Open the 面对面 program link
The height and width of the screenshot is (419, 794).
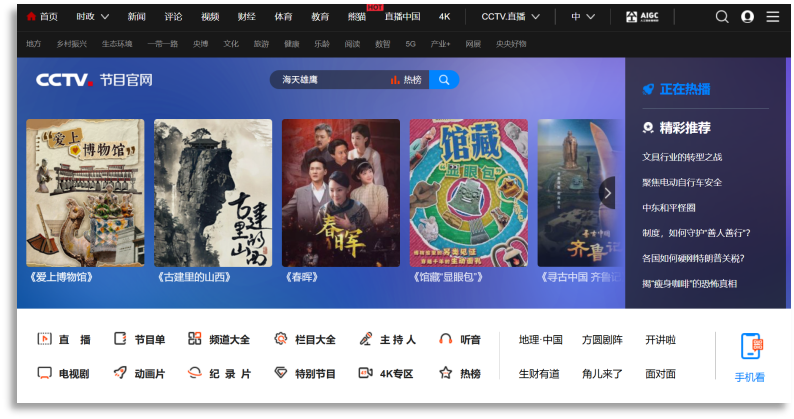(x=660, y=374)
